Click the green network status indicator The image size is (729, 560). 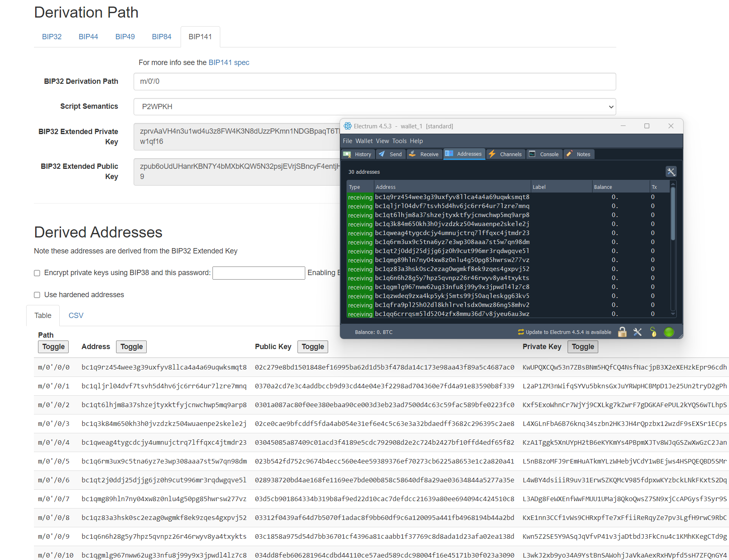click(x=669, y=332)
